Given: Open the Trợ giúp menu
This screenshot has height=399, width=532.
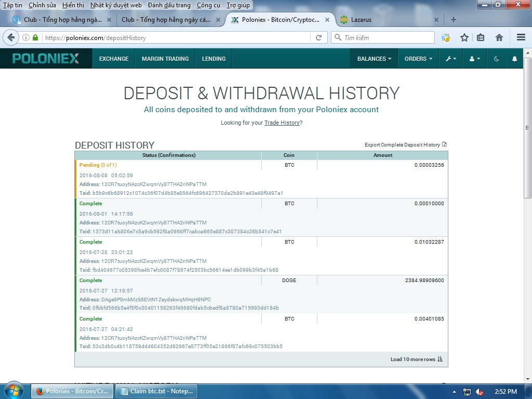Looking at the screenshot, I should 238,5.
